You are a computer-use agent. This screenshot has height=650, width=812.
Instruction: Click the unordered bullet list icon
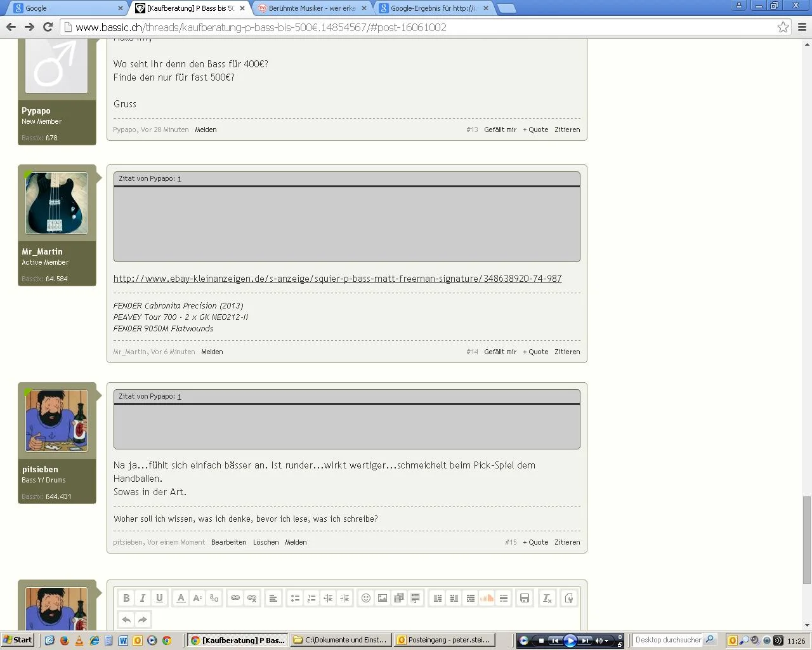[295, 598]
